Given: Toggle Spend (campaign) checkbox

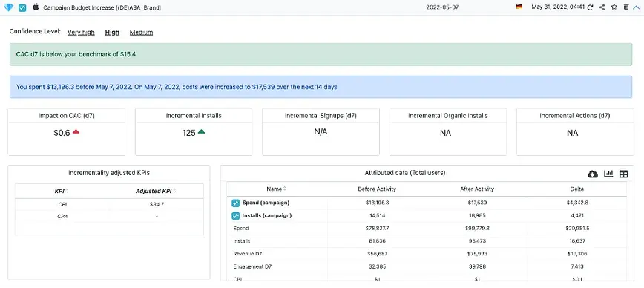Looking at the screenshot, I should point(236,203).
